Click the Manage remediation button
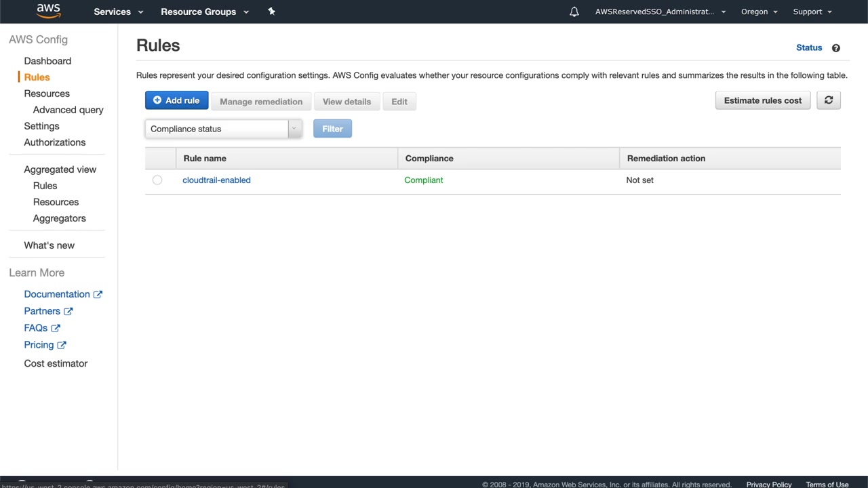This screenshot has width=868, height=488. 261,102
